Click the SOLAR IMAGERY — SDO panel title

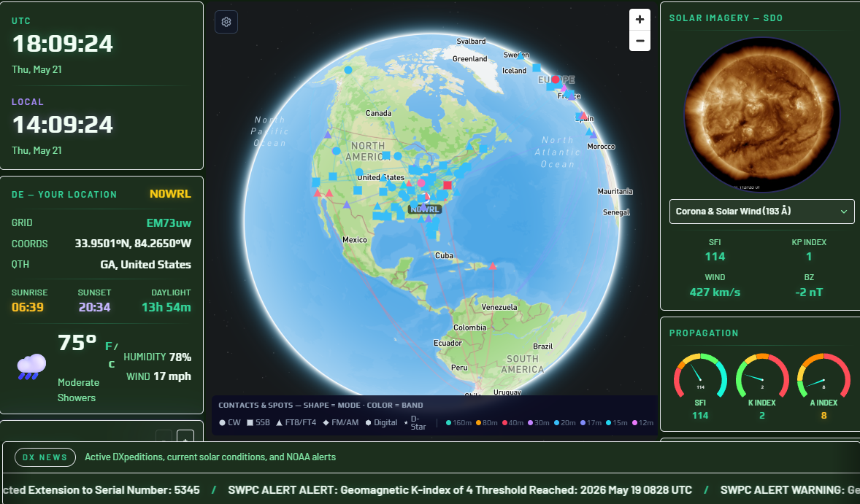click(726, 18)
